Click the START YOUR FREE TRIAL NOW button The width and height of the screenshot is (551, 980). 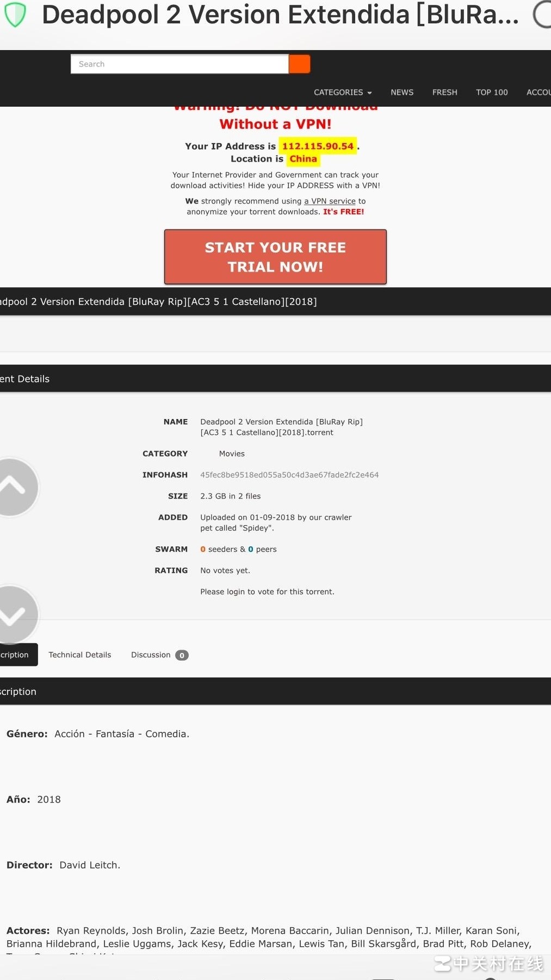pos(275,257)
